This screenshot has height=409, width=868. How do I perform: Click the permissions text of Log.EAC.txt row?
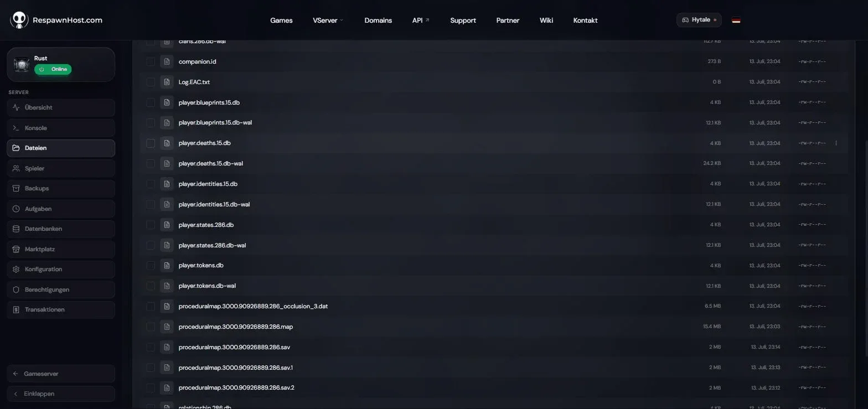click(x=812, y=82)
